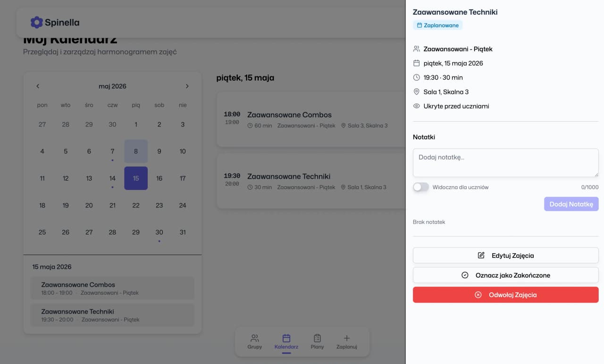This screenshot has height=364, width=604.
Task: Open Zaplanuj tab with plus icon
Action: pyautogui.click(x=347, y=342)
